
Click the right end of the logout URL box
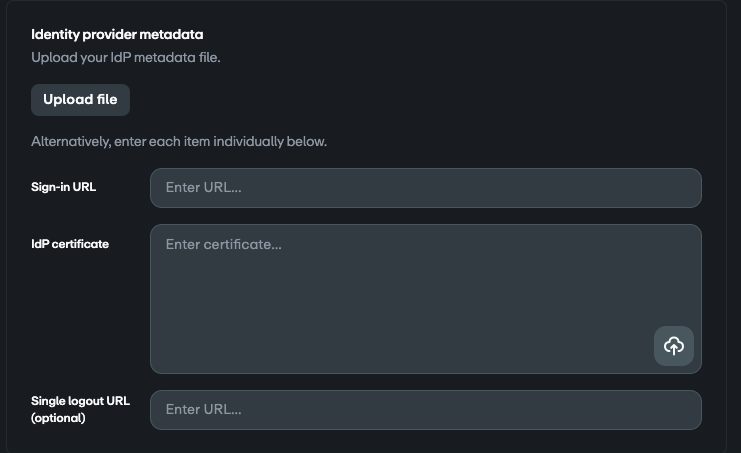pos(680,410)
